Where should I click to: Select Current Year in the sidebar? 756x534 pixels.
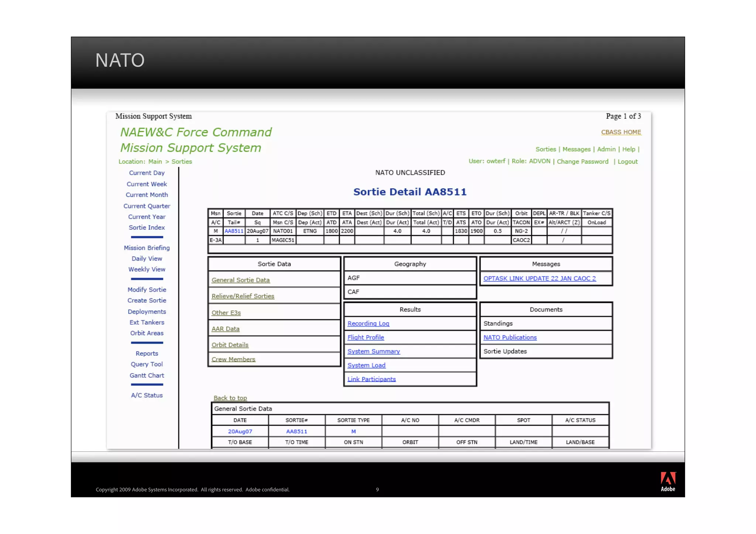147,217
